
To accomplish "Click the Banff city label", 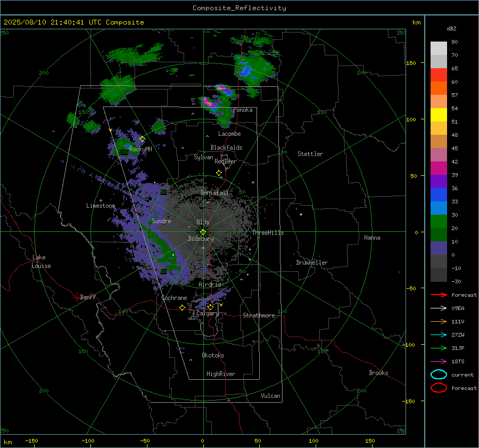I will (x=88, y=297).
